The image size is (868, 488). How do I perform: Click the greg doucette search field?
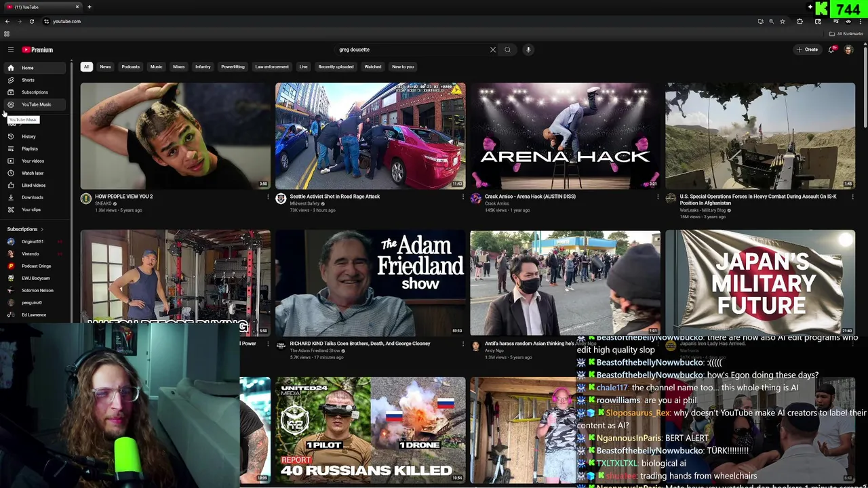click(412, 49)
